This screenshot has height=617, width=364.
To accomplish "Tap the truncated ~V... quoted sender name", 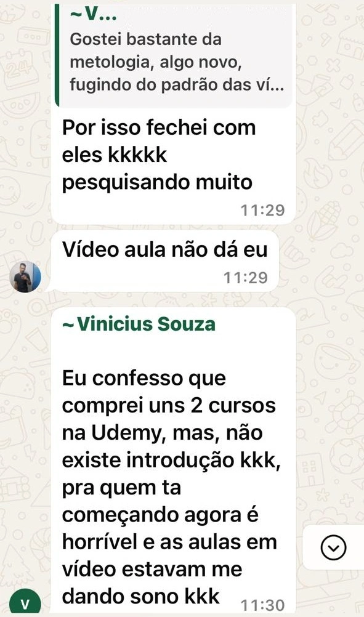I will pyautogui.click(x=93, y=14).
